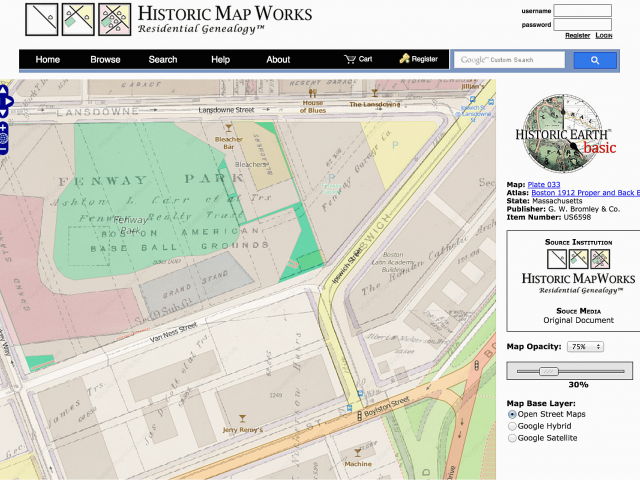Click into the username field

click(582, 11)
